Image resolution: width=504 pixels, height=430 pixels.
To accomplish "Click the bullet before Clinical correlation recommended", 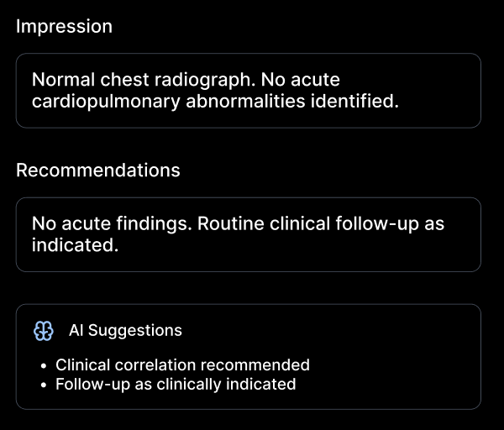I will point(45,366).
